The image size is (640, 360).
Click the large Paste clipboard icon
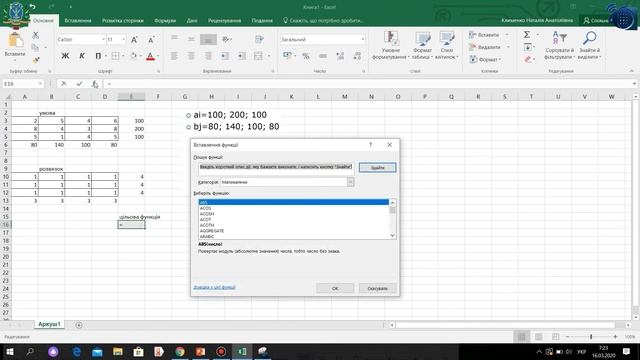click(16, 40)
